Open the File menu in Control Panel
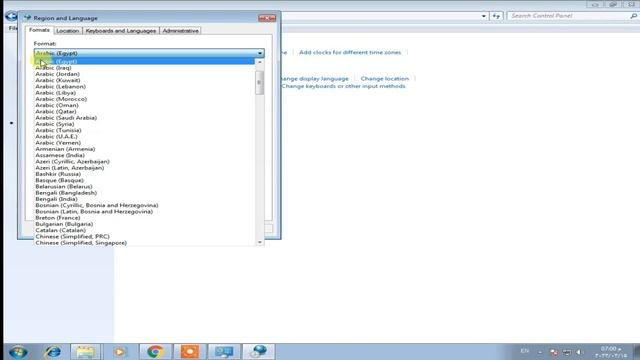Screen dimensions: 640x360 pyautogui.click(x=13, y=28)
